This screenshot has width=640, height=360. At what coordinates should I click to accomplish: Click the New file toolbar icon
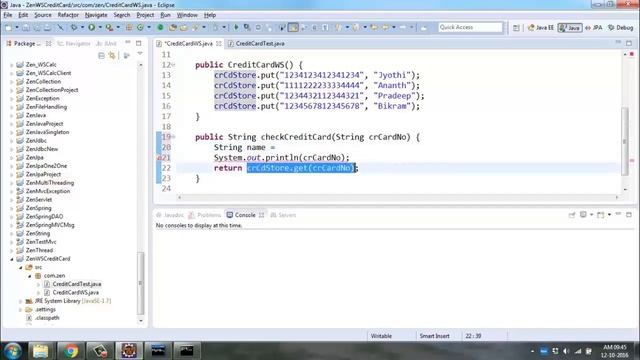[8, 27]
